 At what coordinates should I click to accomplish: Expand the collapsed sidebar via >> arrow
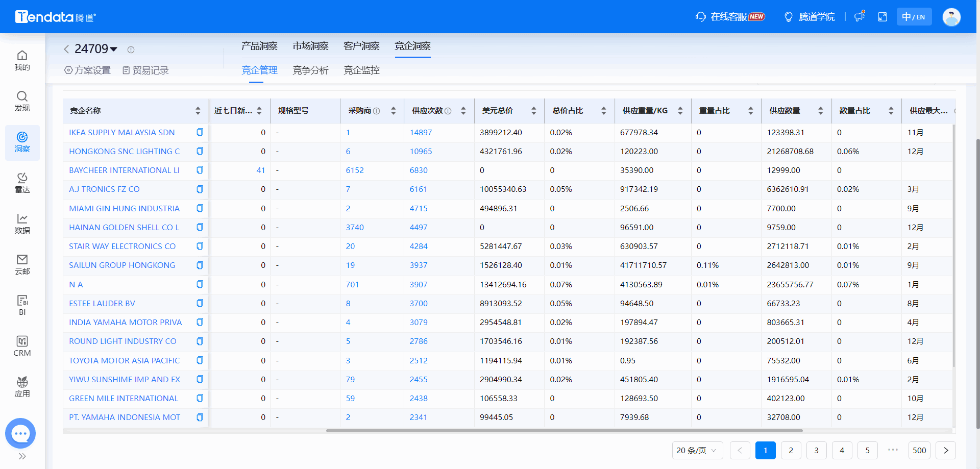coord(21,456)
